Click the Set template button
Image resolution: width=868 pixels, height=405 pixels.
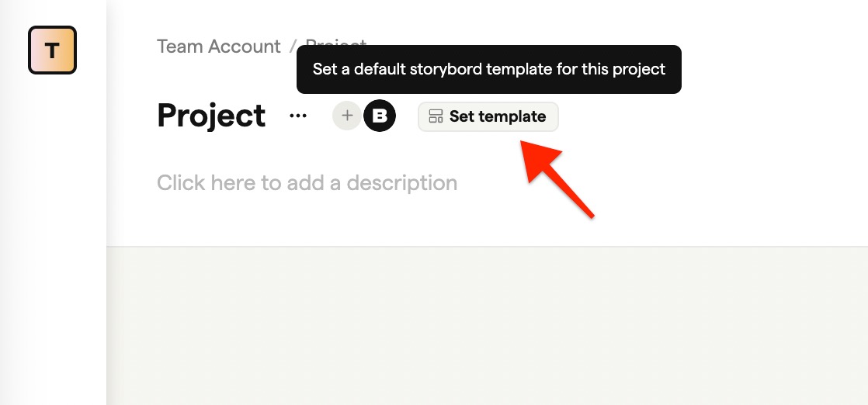coord(488,116)
